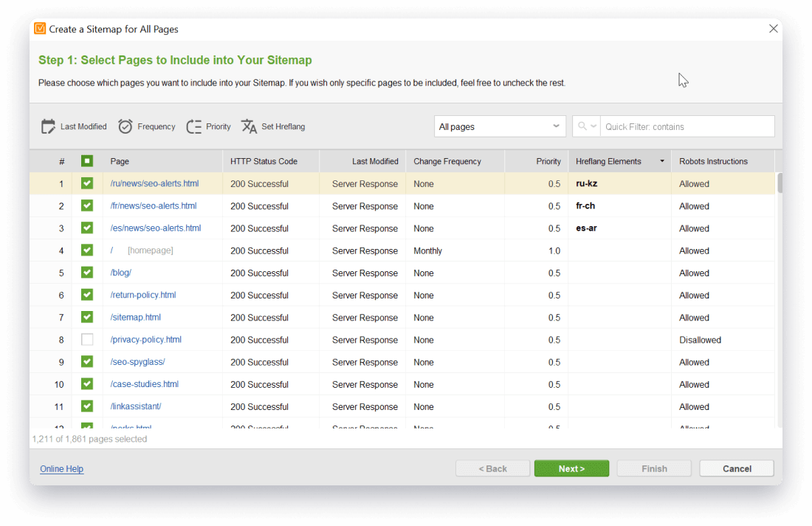This screenshot has height=526, width=812.
Task: Click the [homepage] label in row 4
Action: point(150,250)
